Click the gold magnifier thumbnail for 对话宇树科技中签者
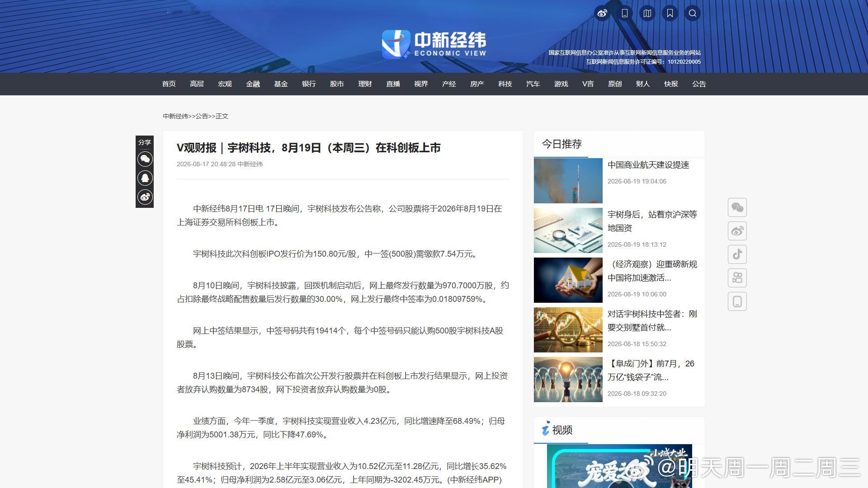This screenshot has height=488, width=868. click(x=568, y=330)
